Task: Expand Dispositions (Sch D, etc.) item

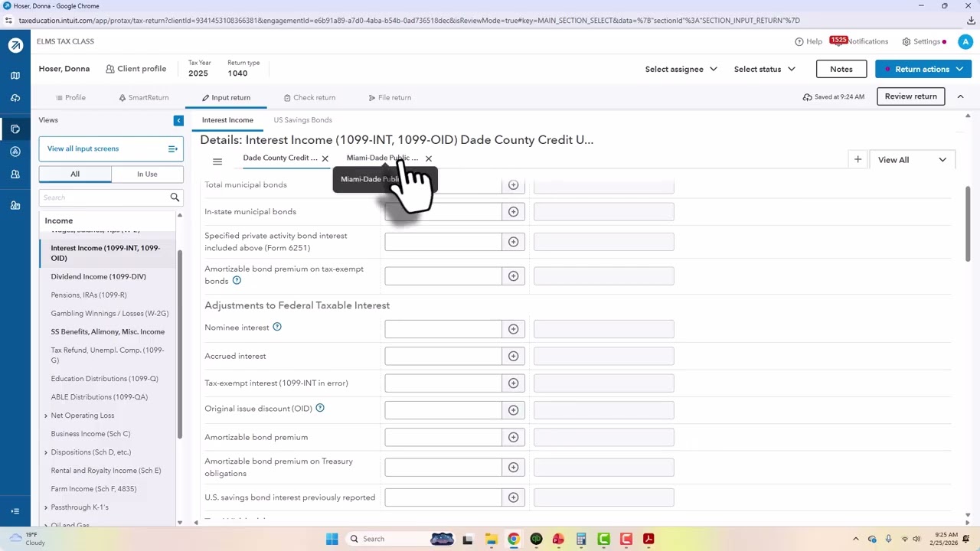Action: [46, 452]
